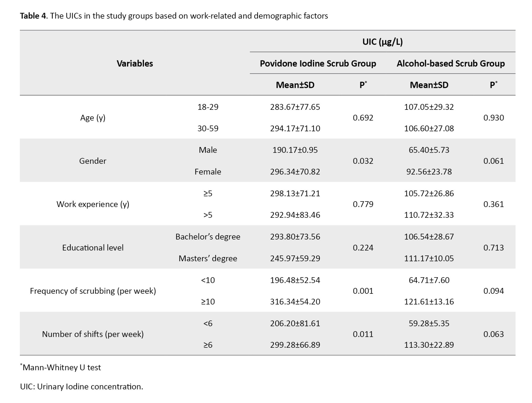Image resolution: width=532 pixels, height=403 pixels.
Task: Click the Educational level row label
Action: (93, 247)
